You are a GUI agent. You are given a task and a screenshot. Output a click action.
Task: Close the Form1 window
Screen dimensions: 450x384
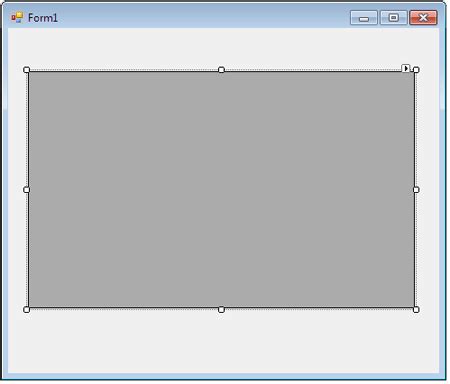(x=423, y=18)
